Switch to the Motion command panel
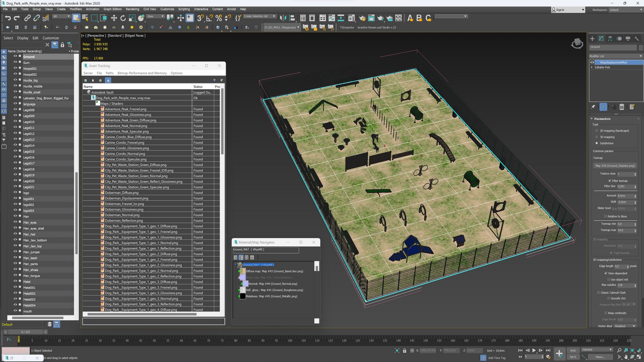The width and height of the screenshot is (644, 362). tap(619, 39)
